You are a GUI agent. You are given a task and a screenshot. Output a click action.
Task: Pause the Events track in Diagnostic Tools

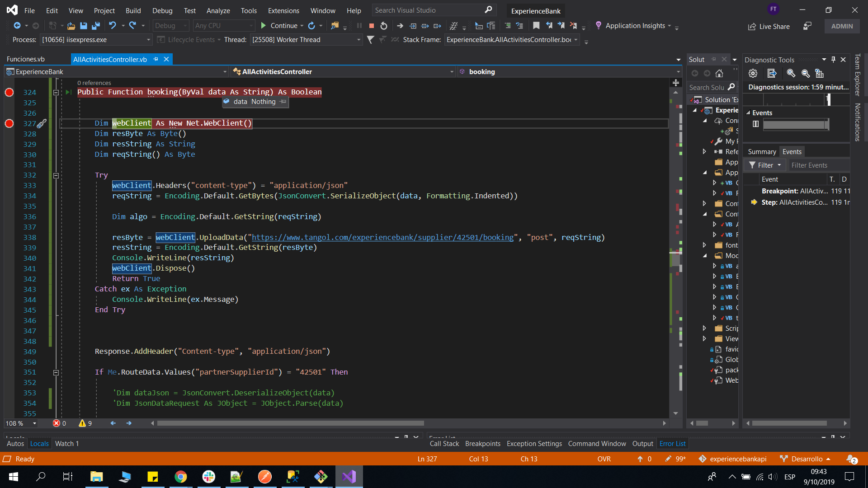(x=755, y=124)
